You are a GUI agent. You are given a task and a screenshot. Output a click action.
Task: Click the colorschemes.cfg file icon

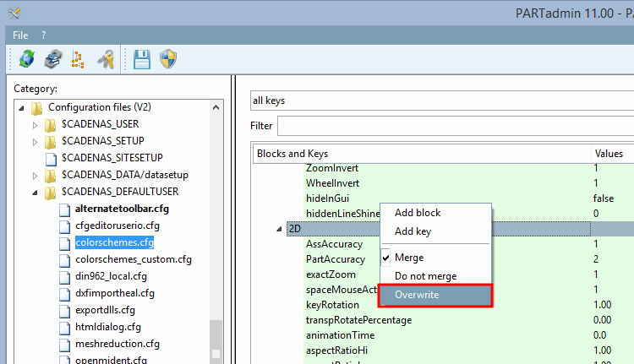point(65,243)
